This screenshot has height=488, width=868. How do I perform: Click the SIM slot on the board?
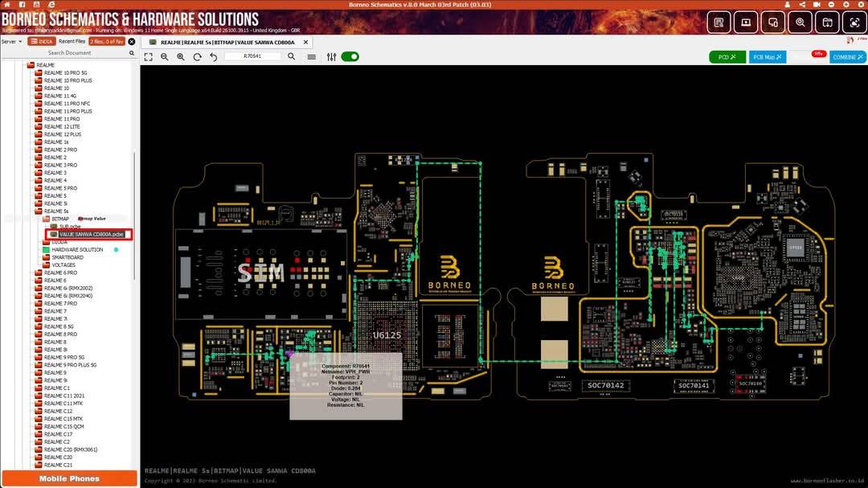(260, 273)
